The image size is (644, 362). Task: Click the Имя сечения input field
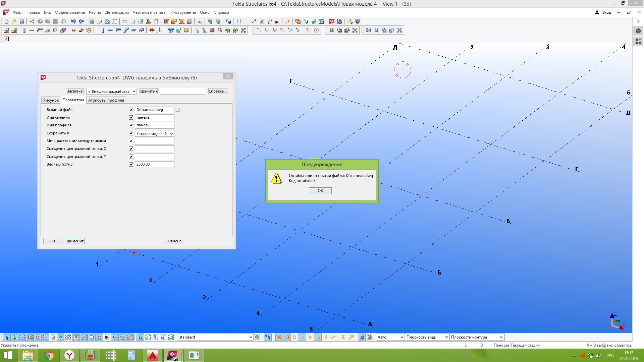point(154,118)
